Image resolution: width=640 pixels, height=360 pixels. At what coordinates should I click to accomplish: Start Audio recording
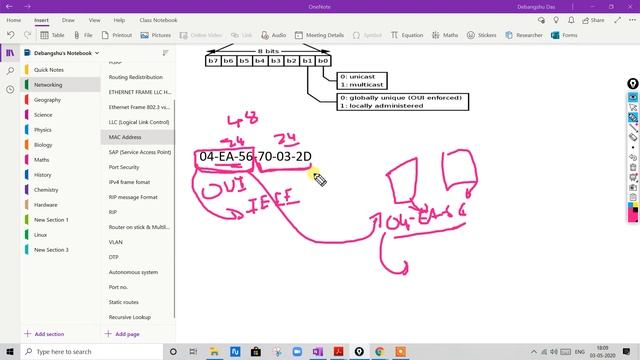pyautogui.click(x=273, y=35)
